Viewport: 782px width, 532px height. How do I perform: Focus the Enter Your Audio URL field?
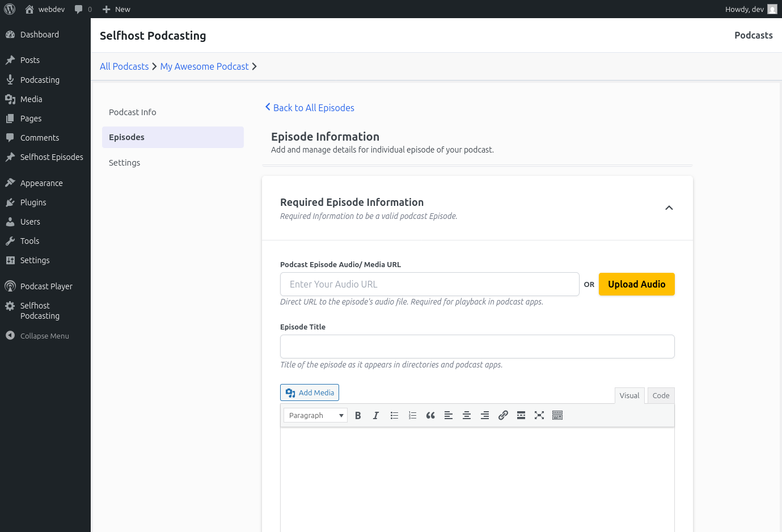[429, 284]
